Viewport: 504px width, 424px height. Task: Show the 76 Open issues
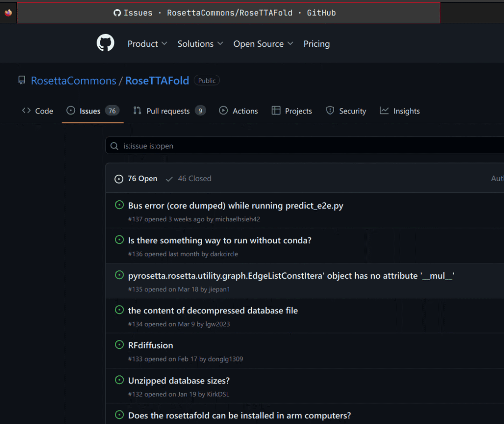[x=136, y=178]
